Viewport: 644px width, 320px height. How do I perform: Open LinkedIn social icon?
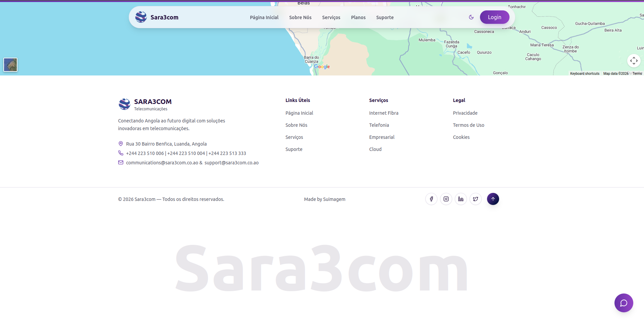(x=461, y=199)
